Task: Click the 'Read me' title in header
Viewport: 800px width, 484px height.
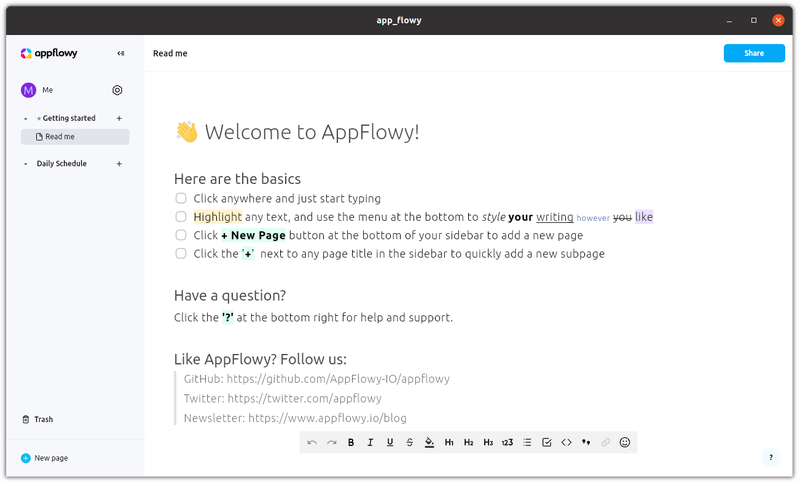Action: click(170, 54)
